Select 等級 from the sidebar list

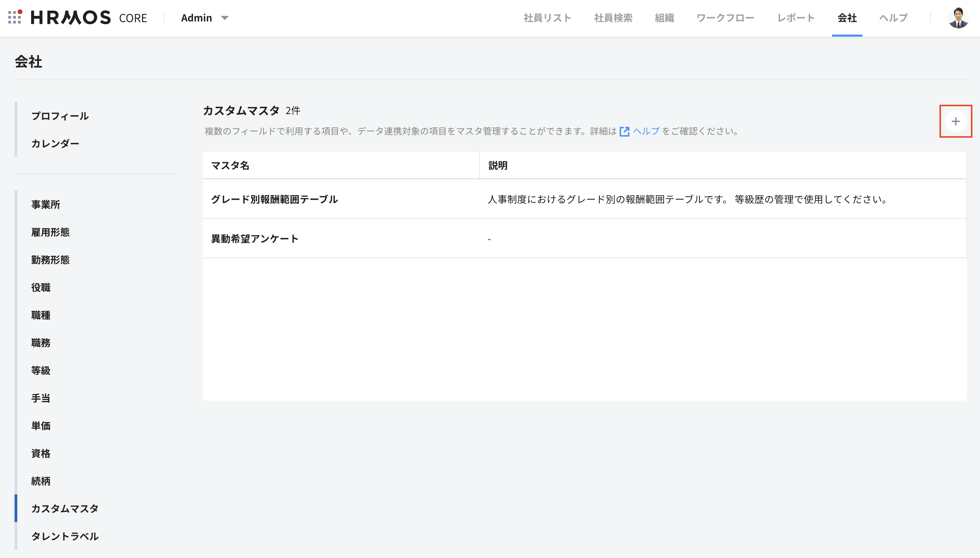coord(40,371)
